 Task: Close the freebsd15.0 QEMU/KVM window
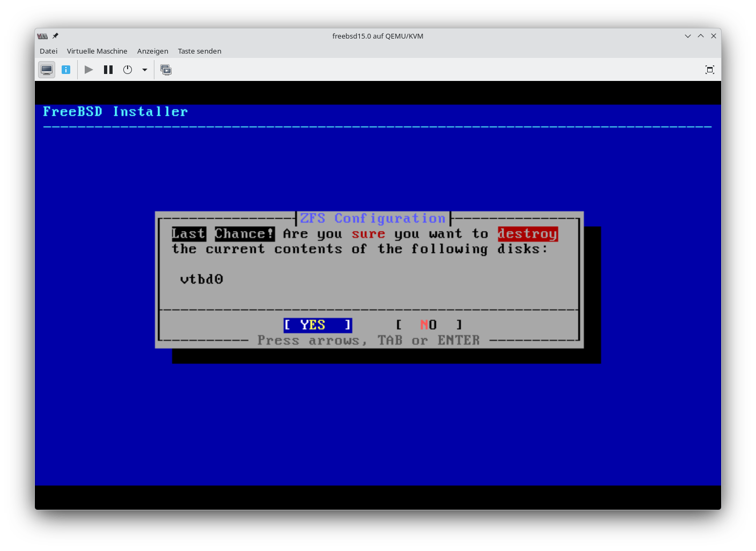[x=714, y=36]
